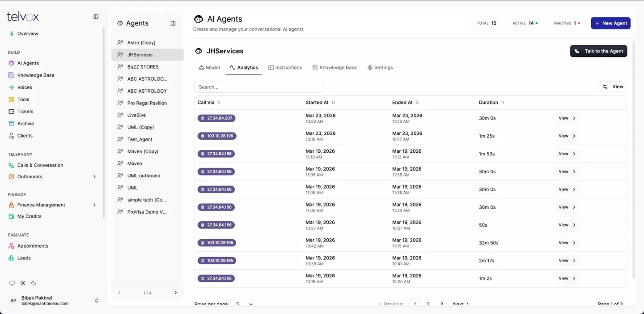Click the Telvox logo
Viewport: 644px width, 314px height.
pos(23,17)
